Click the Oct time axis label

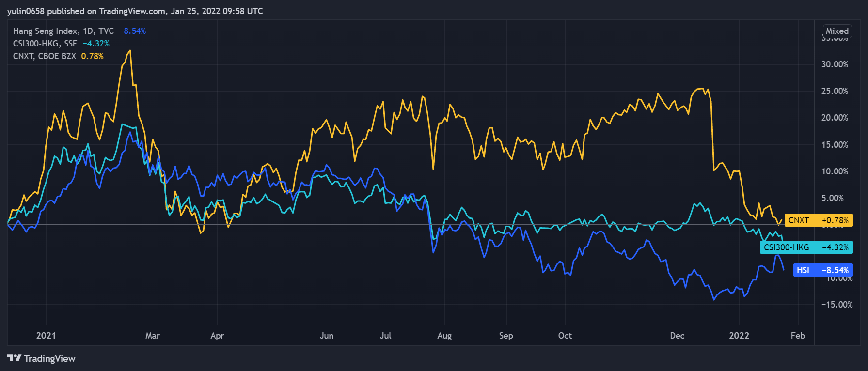click(x=565, y=336)
